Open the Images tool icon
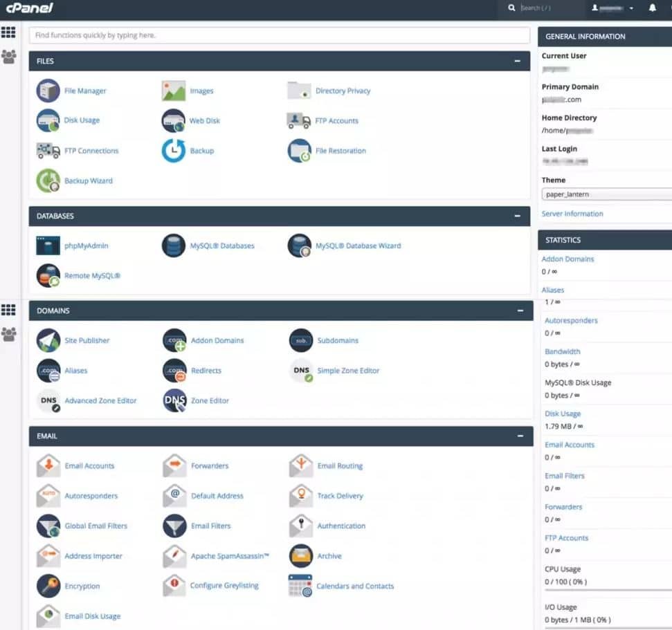This screenshot has width=672, height=630. (174, 91)
